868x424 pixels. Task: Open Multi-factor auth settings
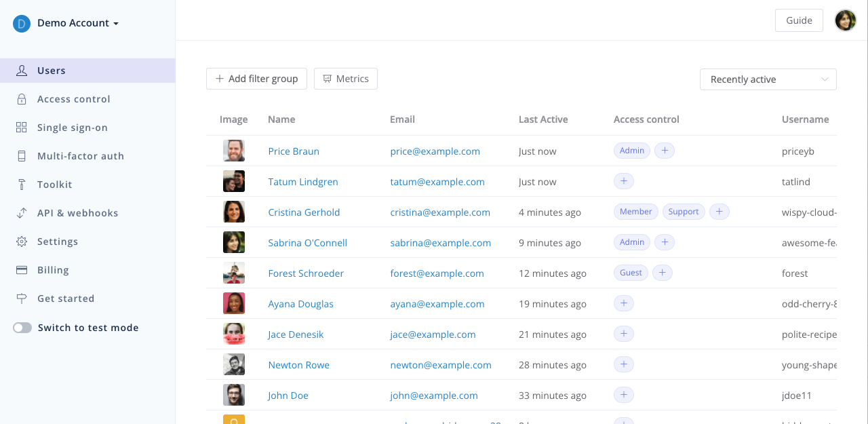(x=22, y=155)
